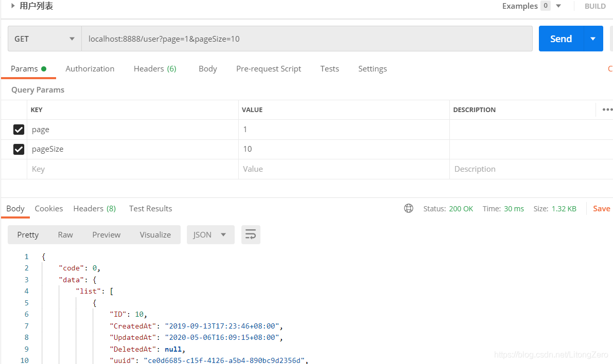Click the "DeletedAt": null line
Image resolution: width=613 pixels, height=364 pixels.
point(147,349)
